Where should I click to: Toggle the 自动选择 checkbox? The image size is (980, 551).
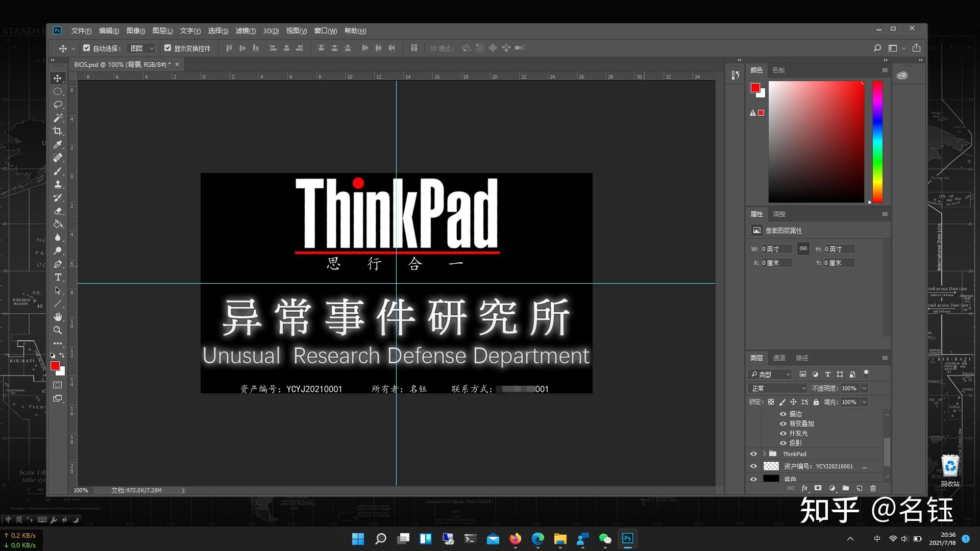point(86,47)
